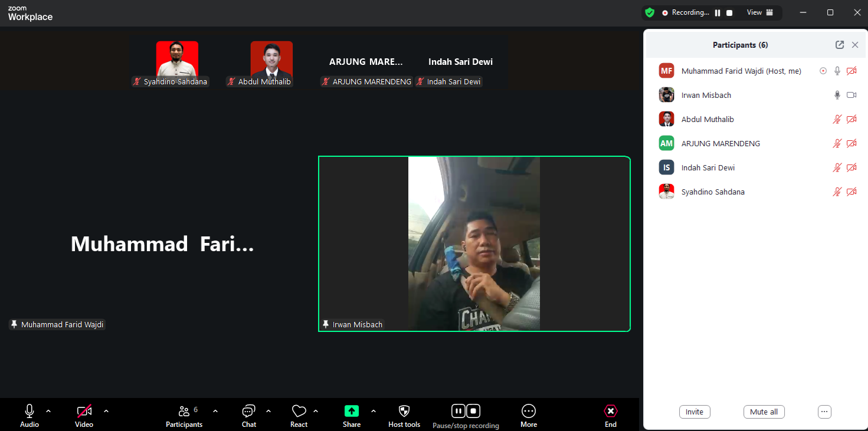868x431 pixels.
Task: Click Indah Sari Dewi's video-off icon
Action: [851, 167]
